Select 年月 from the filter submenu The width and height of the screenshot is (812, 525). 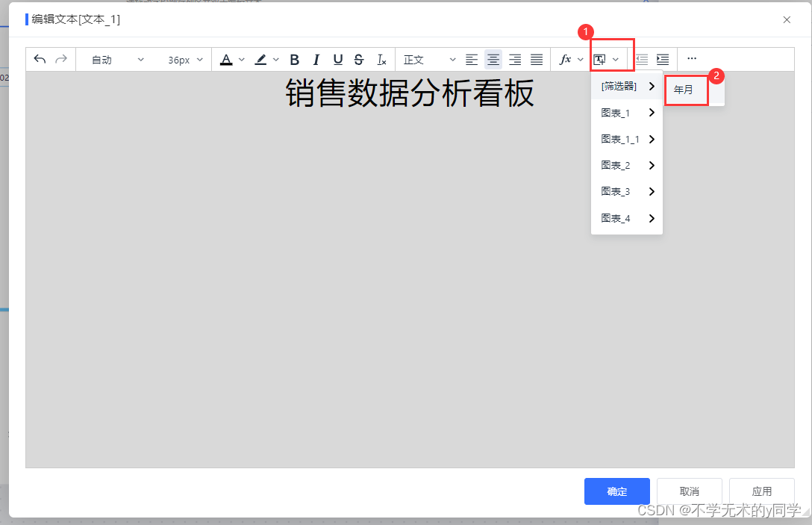(685, 89)
